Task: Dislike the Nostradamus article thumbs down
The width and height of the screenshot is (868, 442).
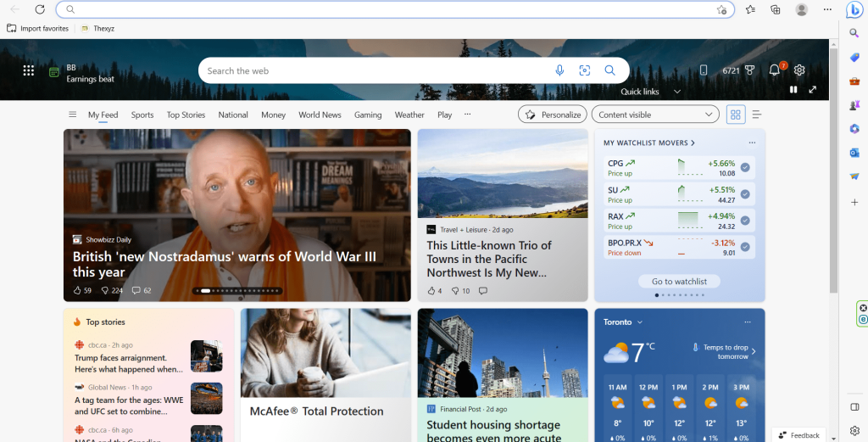Action: tap(104, 290)
